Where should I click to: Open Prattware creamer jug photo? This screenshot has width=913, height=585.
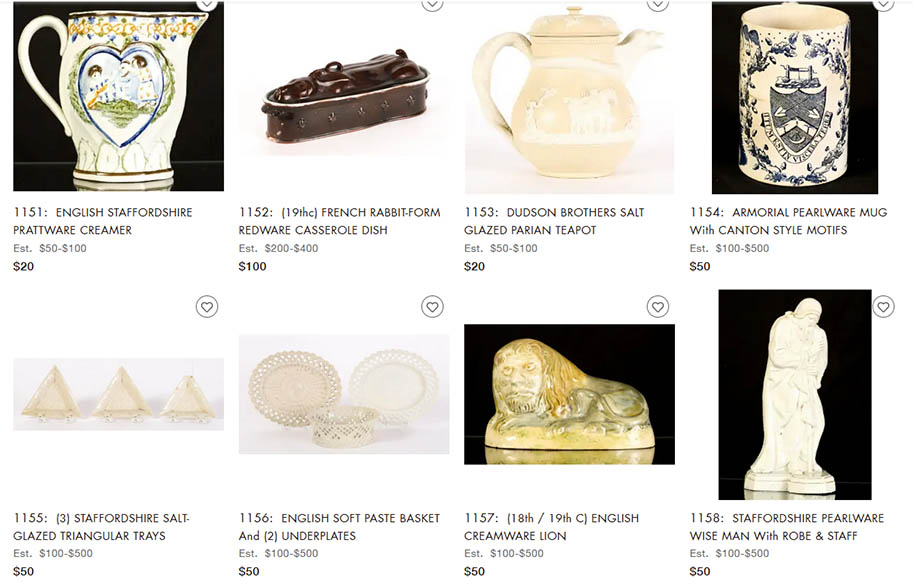(x=118, y=97)
